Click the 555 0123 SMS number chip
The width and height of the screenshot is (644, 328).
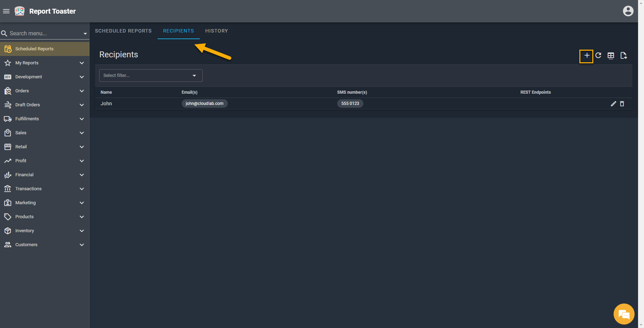pos(350,104)
